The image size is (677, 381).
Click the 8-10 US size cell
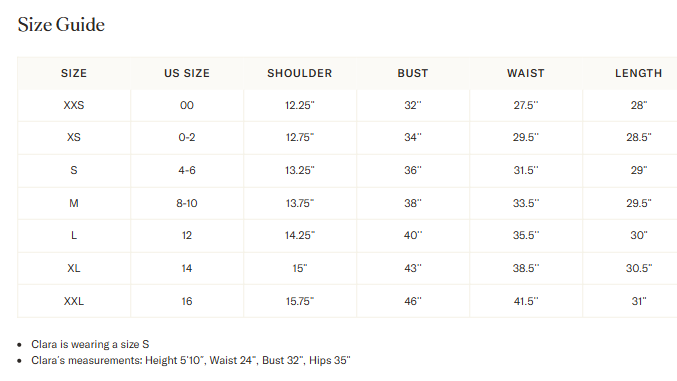[187, 203]
